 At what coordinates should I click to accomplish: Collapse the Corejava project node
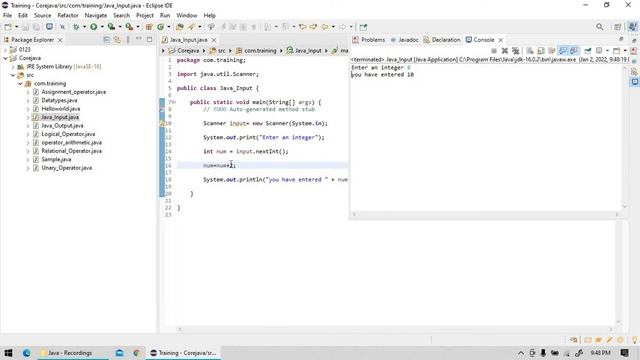click(x=5, y=58)
